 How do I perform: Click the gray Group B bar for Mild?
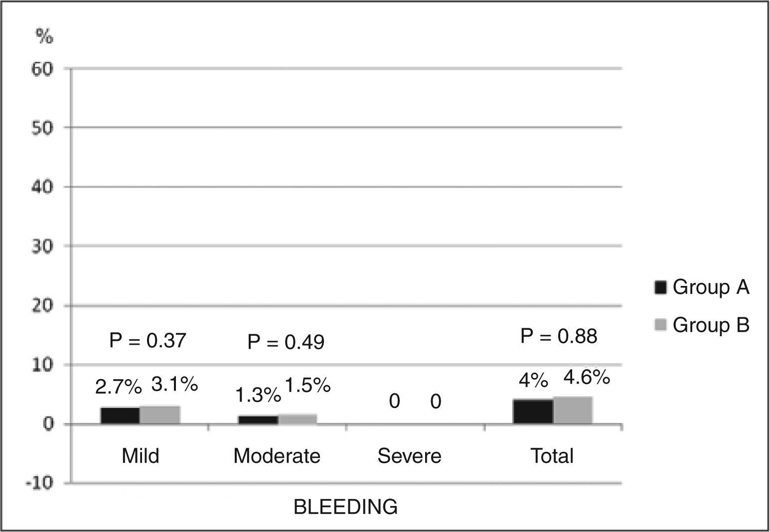[160, 415]
